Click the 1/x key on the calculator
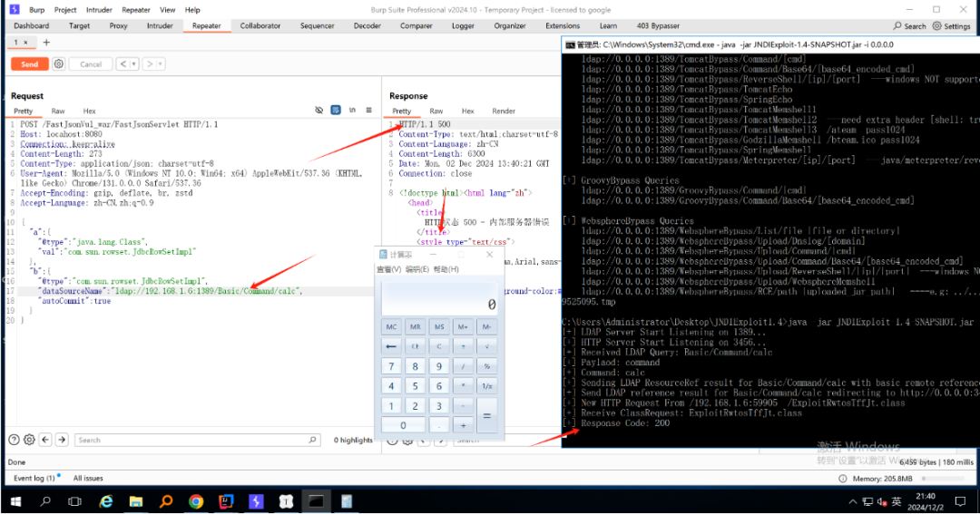The width and height of the screenshot is (980, 514). click(487, 386)
